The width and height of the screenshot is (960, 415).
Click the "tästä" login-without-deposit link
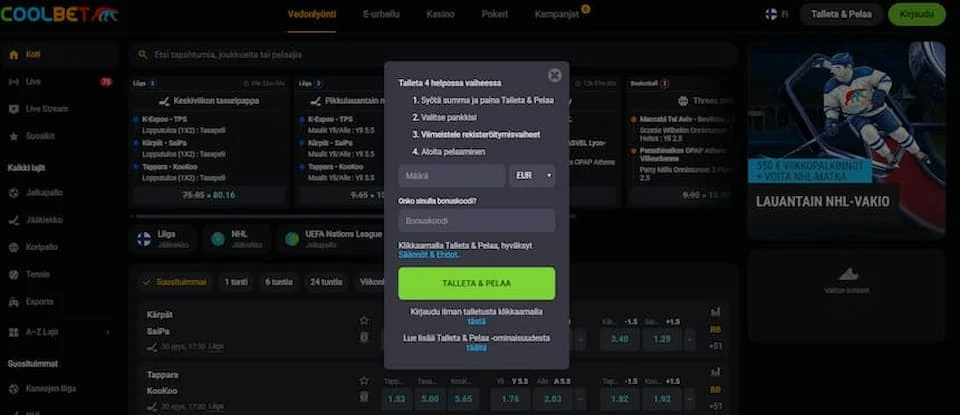pyautogui.click(x=476, y=321)
